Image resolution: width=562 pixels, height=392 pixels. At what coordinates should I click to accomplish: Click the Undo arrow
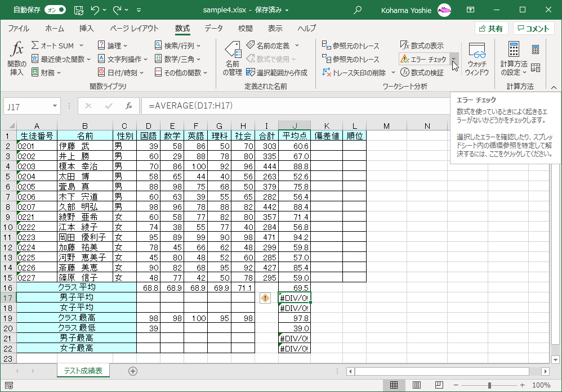pyautogui.click(x=95, y=10)
